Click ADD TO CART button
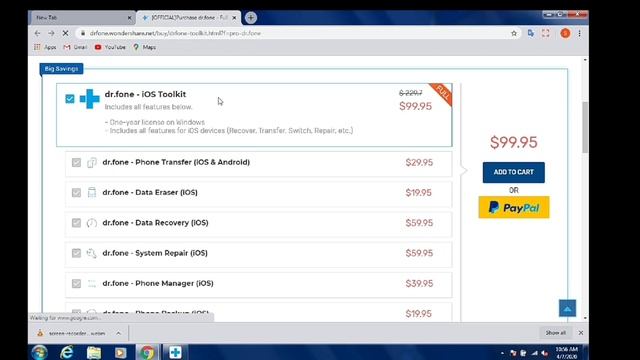 513,172
